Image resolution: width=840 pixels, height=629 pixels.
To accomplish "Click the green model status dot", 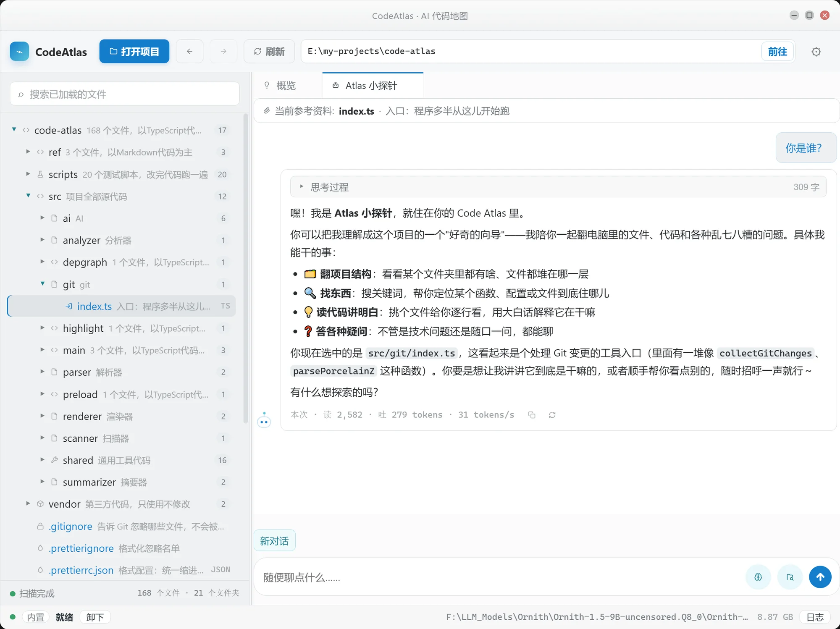I will 13,617.
